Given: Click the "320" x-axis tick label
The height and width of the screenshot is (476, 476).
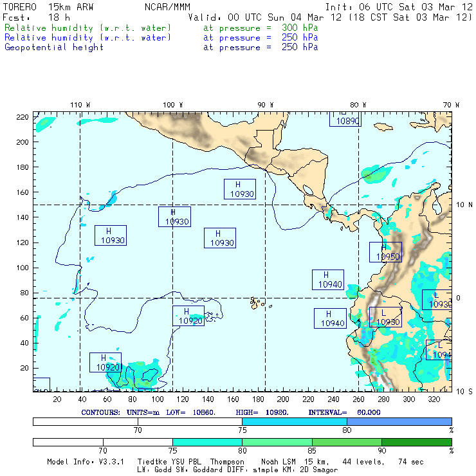Looking at the screenshot, I should (x=434, y=399).
